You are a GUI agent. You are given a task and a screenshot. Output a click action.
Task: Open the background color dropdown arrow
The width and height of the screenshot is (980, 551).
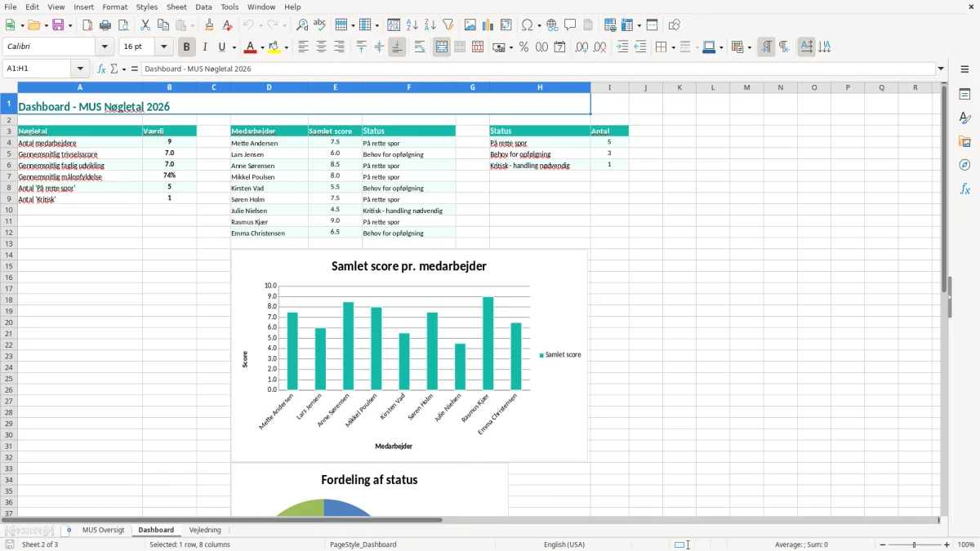(x=287, y=47)
